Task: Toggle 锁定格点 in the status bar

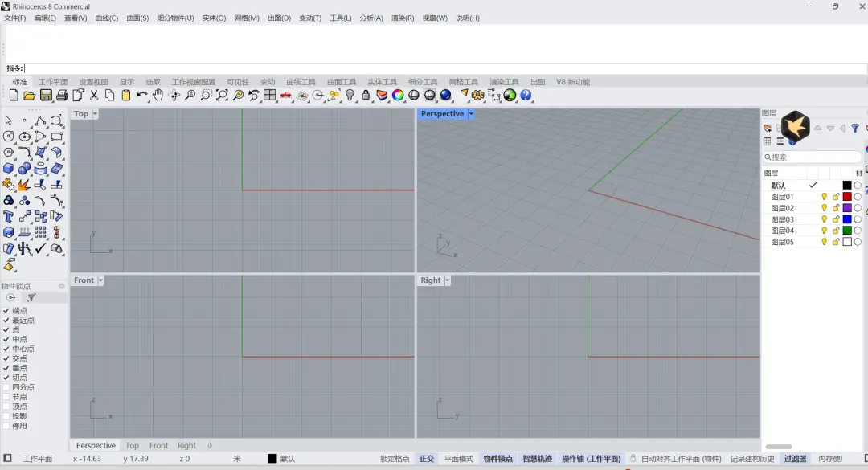Action: coord(395,459)
